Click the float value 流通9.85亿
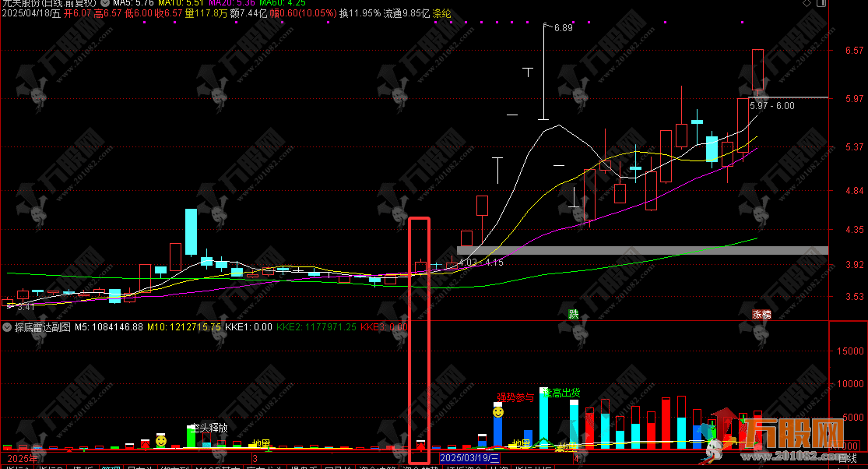 click(407, 13)
